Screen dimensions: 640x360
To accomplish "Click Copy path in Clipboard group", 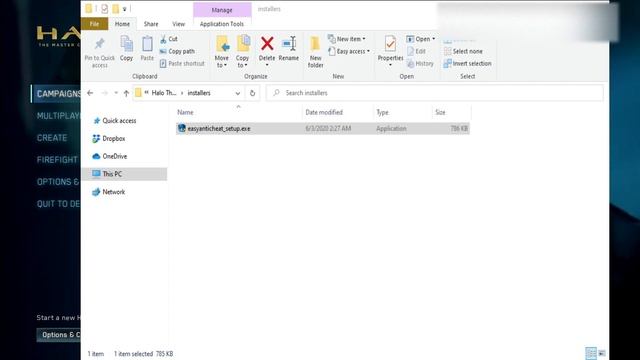I will pyautogui.click(x=177, y=51).
